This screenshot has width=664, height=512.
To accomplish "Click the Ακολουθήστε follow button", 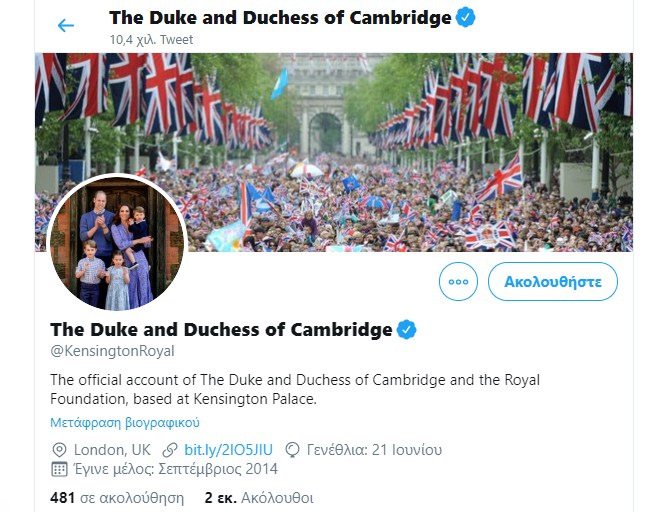I will pos(553,282).
